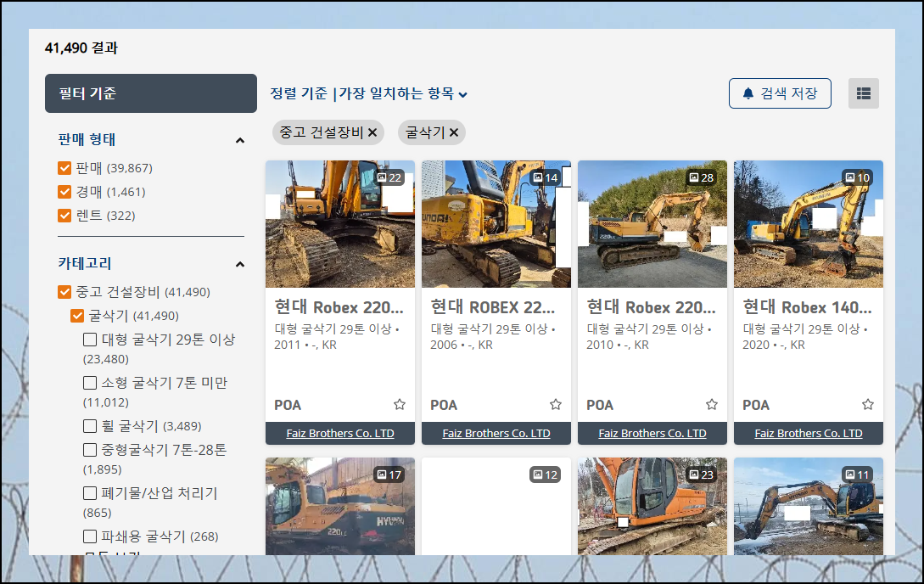View the 23-photo orange excavator thumbnail
The width and height of the screenshot is (924, 584).
pyautogui.click(x=652, y=506)
